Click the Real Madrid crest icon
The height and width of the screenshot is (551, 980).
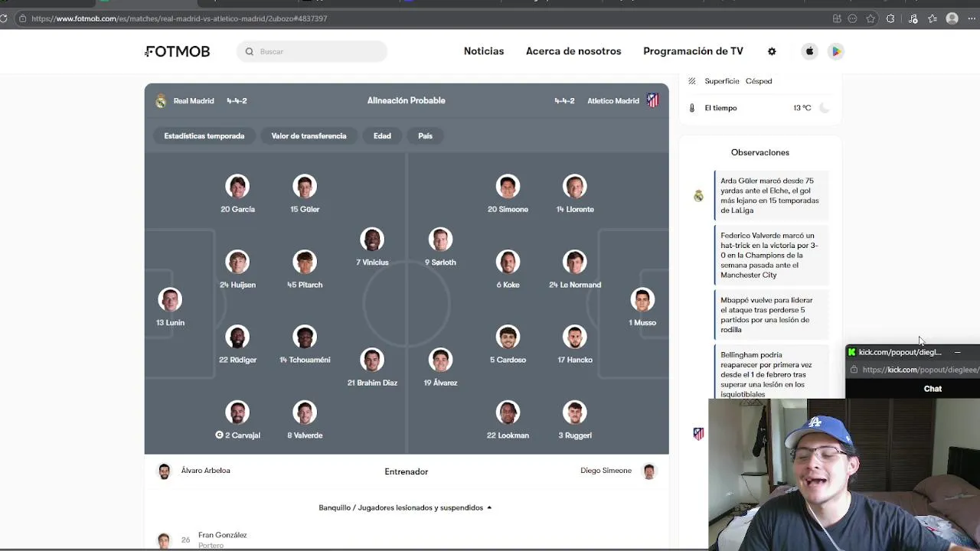161,100
